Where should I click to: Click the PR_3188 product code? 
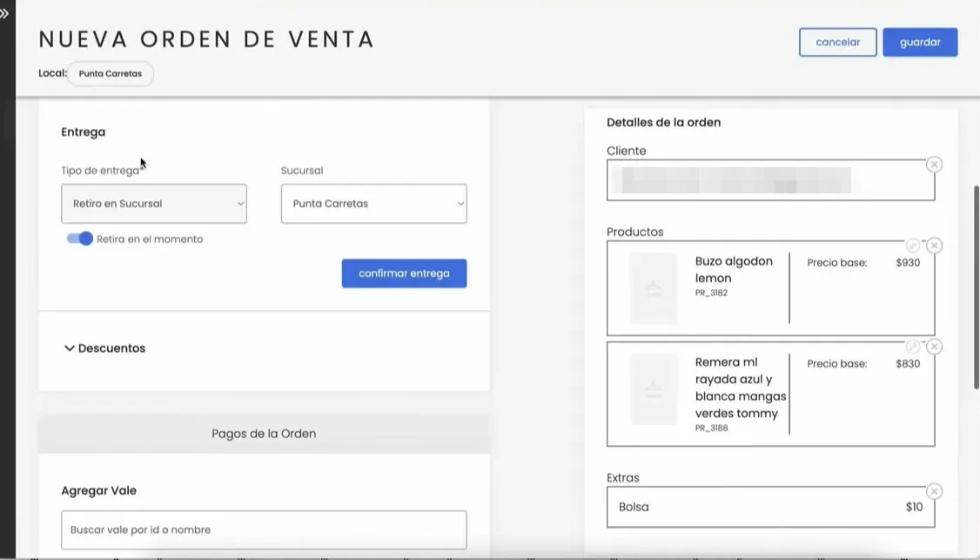coord(711,428)
